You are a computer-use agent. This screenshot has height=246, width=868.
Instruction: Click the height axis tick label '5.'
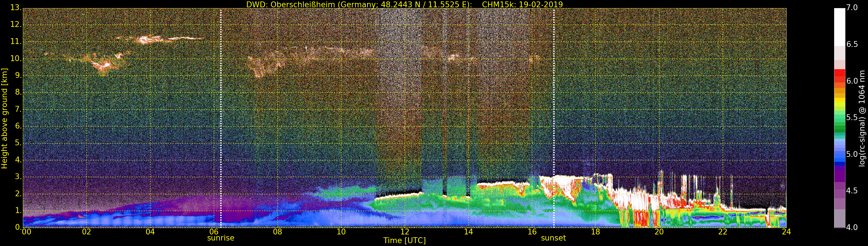(x=18, y=143)
